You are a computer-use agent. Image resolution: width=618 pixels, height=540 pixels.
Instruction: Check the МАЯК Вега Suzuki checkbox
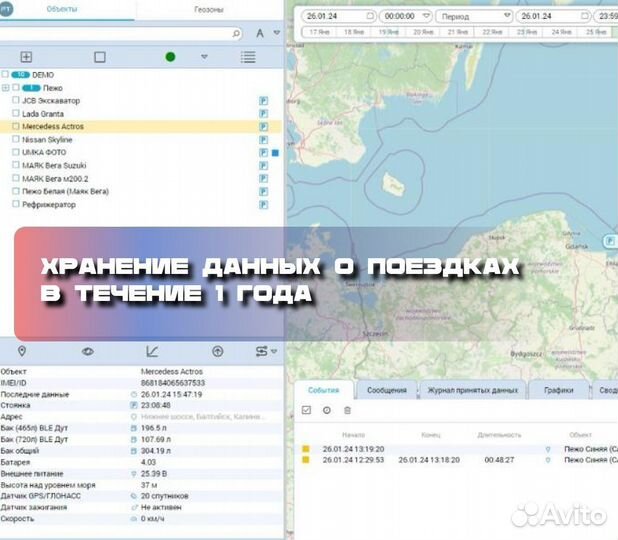[16, 165]
